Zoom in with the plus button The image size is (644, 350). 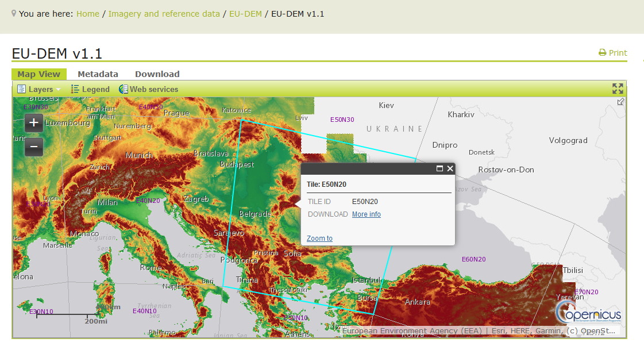coord(33,122)
